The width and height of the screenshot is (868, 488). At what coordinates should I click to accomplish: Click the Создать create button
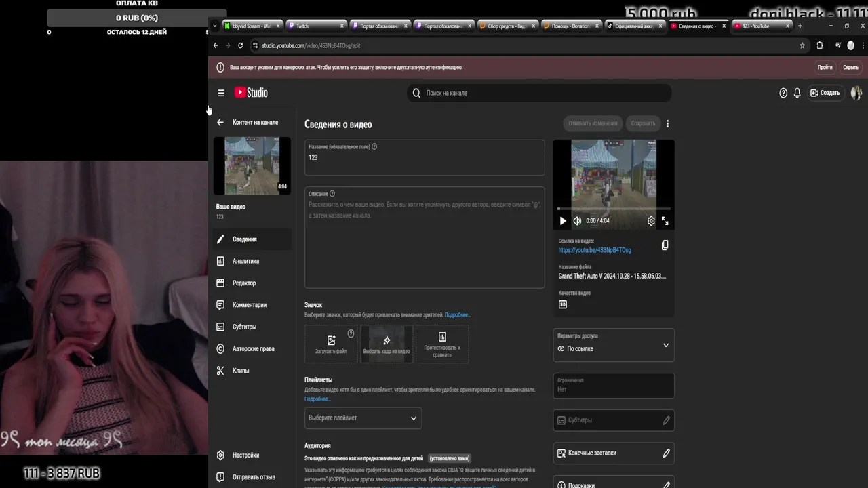[x=825, y=93]
